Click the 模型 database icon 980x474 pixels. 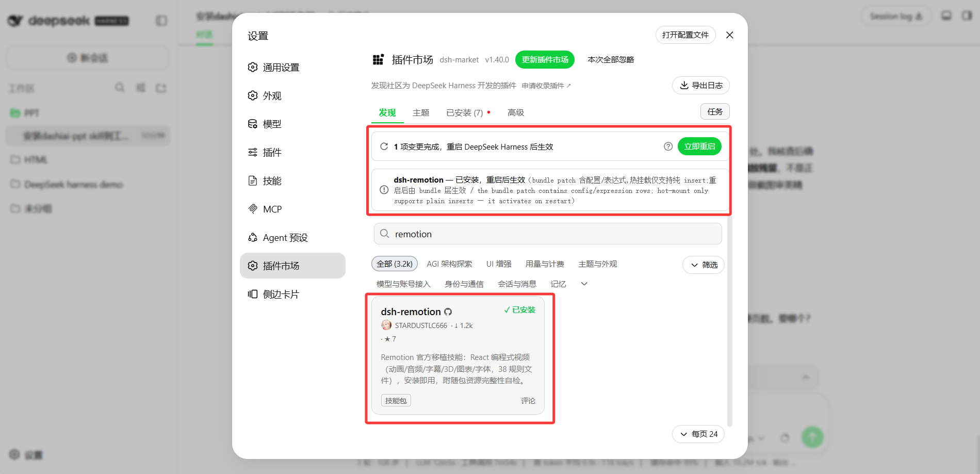coord(253,124)
